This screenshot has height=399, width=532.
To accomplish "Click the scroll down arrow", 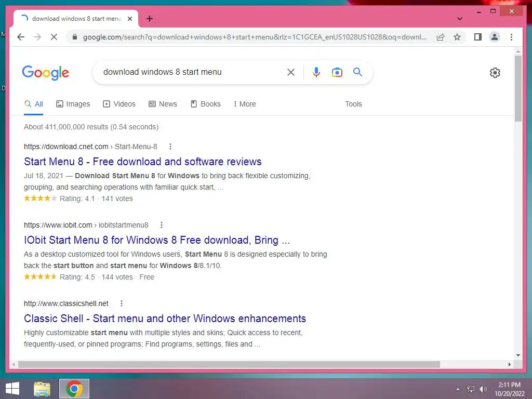I will (x=518, y=355).
